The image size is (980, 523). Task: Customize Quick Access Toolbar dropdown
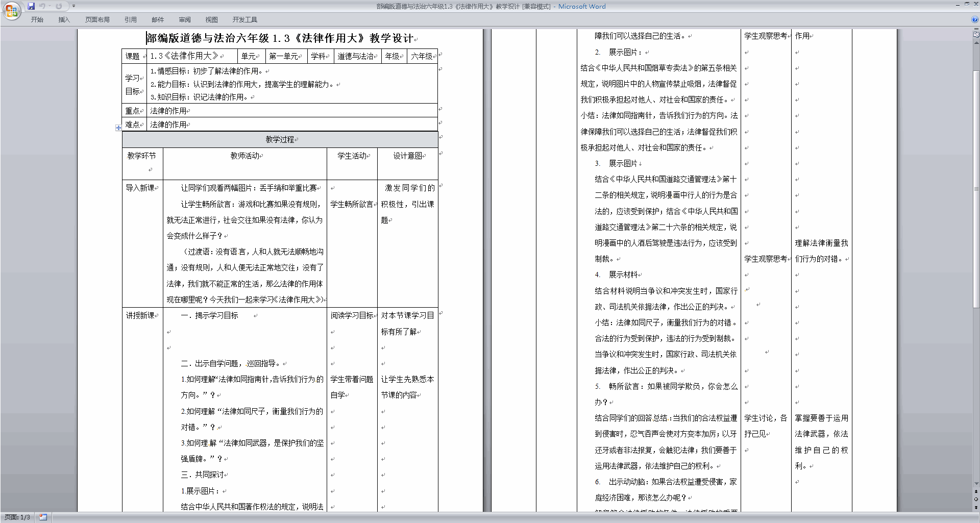[73, 6]
